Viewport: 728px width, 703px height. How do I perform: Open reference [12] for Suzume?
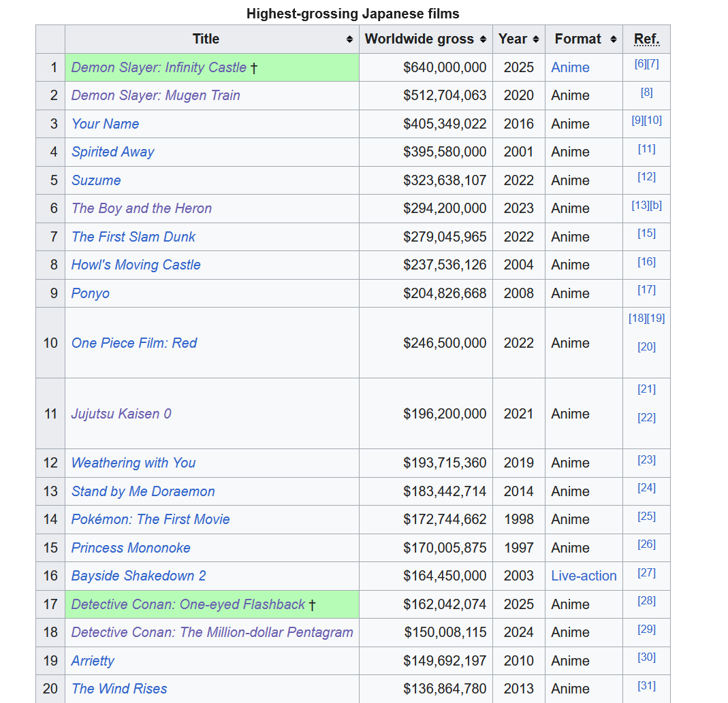[647, 177]
